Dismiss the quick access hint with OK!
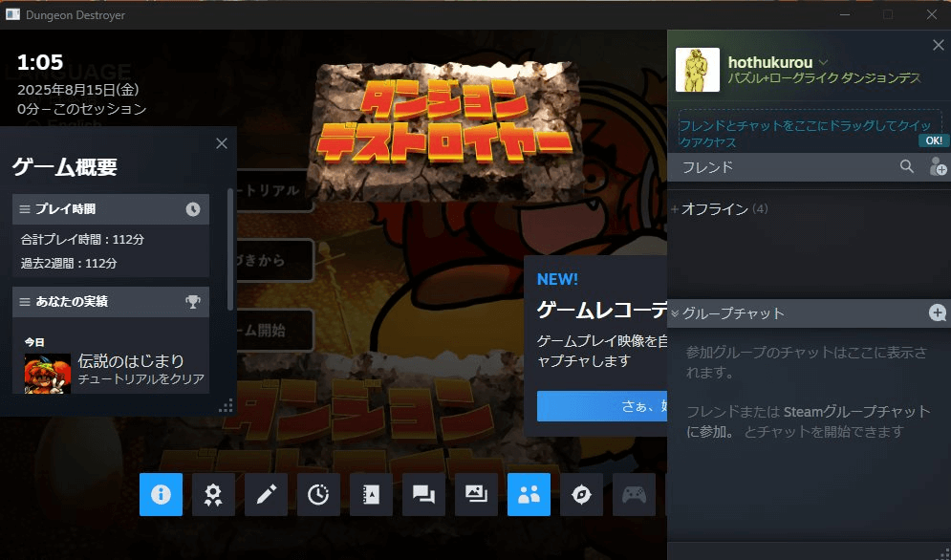The image size is (951, 560). [934, 140]
